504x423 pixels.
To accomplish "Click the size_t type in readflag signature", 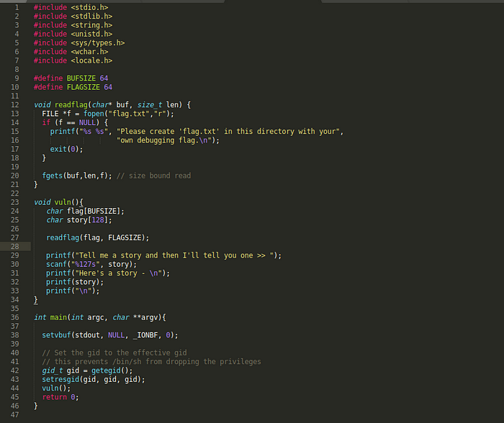I will coord(150,105).
